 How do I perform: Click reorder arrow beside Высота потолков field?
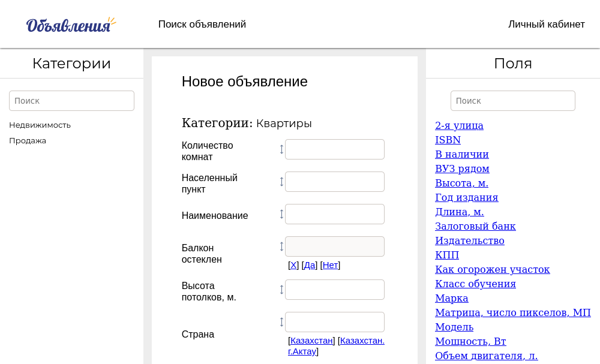tap(281, 290)
